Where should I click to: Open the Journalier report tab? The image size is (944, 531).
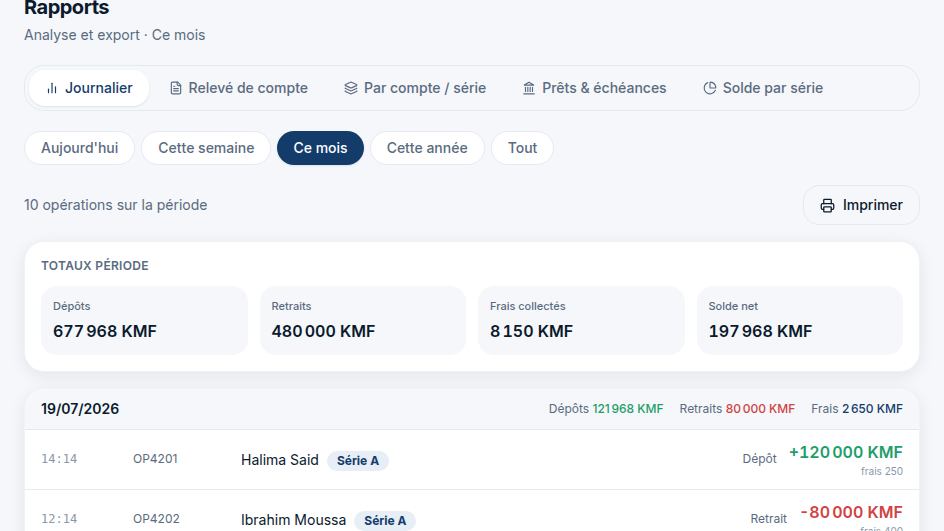point(89,88)
